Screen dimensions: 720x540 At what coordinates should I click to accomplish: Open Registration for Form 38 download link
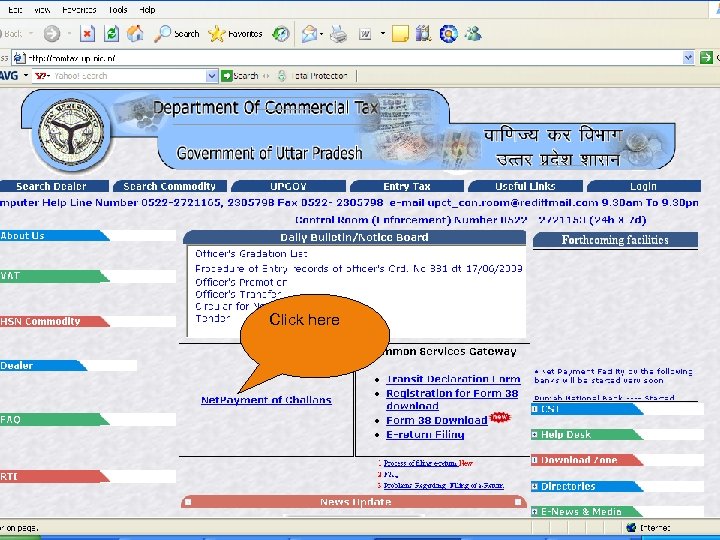452,399
